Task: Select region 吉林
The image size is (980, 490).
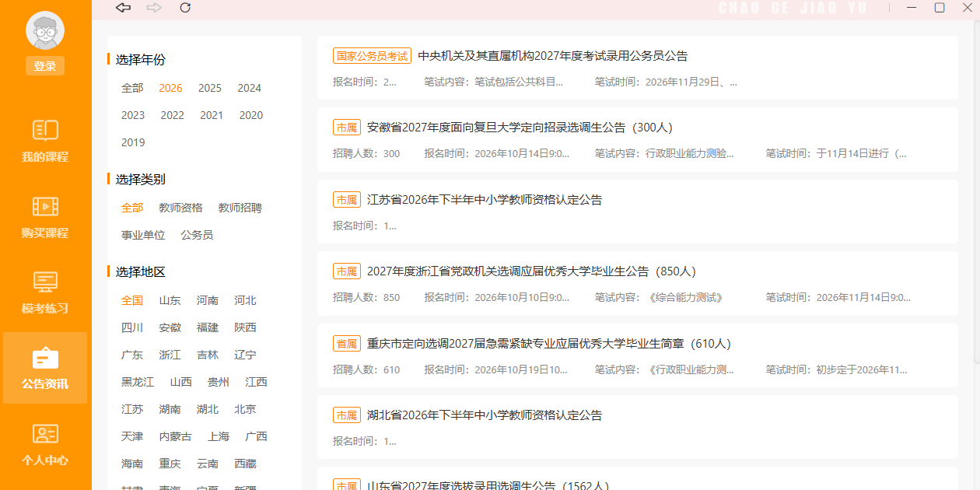Action: pos(208,355)
